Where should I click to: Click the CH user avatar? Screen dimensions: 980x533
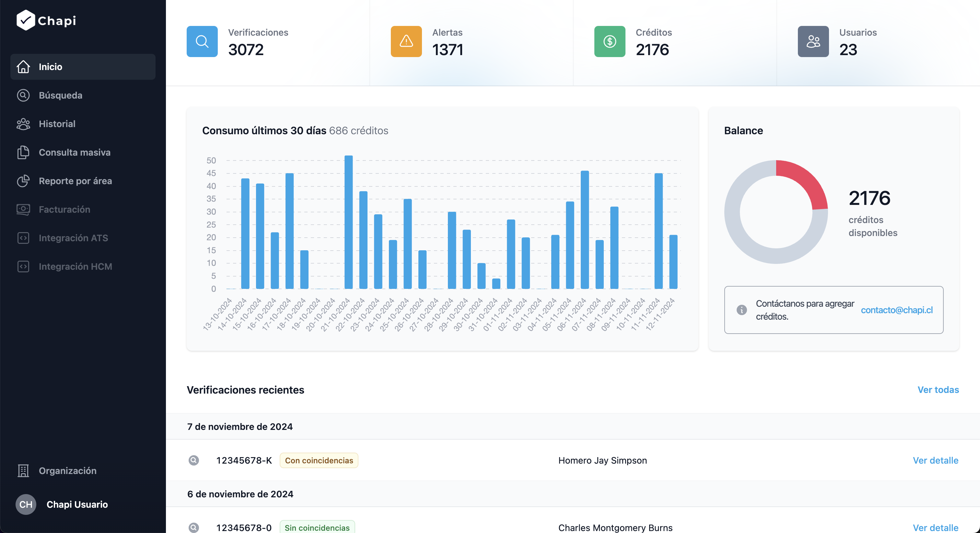tap(26, 504)
